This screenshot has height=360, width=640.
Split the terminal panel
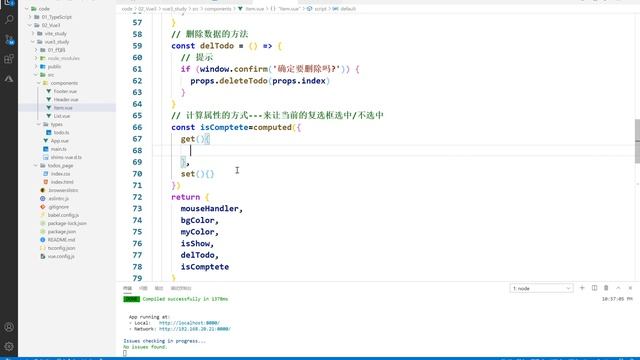click(x=594, y=288)
